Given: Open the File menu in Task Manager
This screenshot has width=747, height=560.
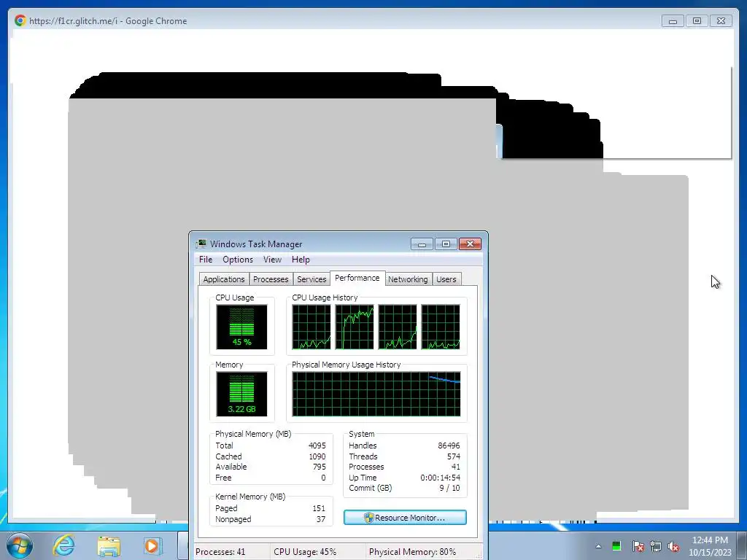Looking at the screenshot, I should click(x=205, y=260).
